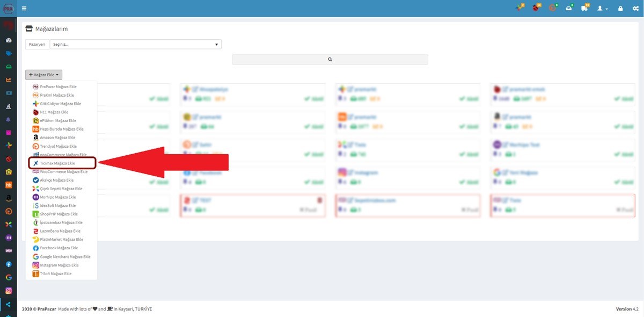Viewport: 644px width, 317px height.
Task: Open the Amazon icon in sidebar
Action: (x=9, y=198)
